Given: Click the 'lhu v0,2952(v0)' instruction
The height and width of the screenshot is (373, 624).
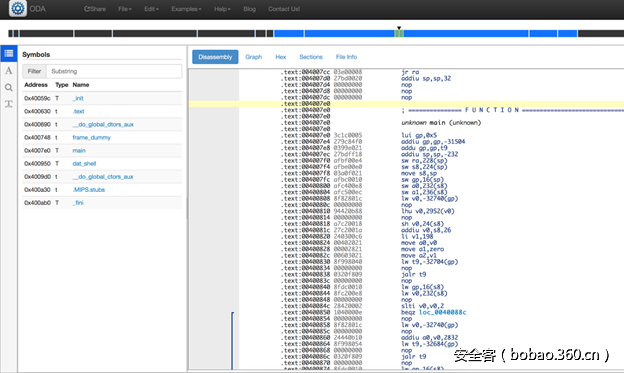Looking at the screenshot, I should (428, 211).
